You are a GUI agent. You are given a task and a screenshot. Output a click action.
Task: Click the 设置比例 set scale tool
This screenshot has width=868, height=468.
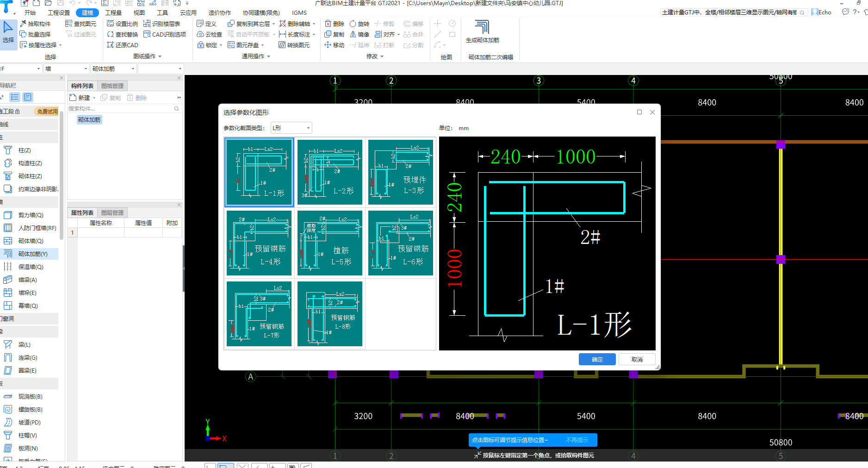[x=122, y=24]
